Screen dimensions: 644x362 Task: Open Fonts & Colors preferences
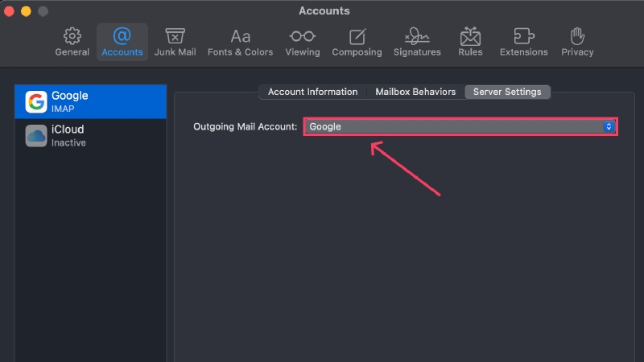[x=240, y=42]
